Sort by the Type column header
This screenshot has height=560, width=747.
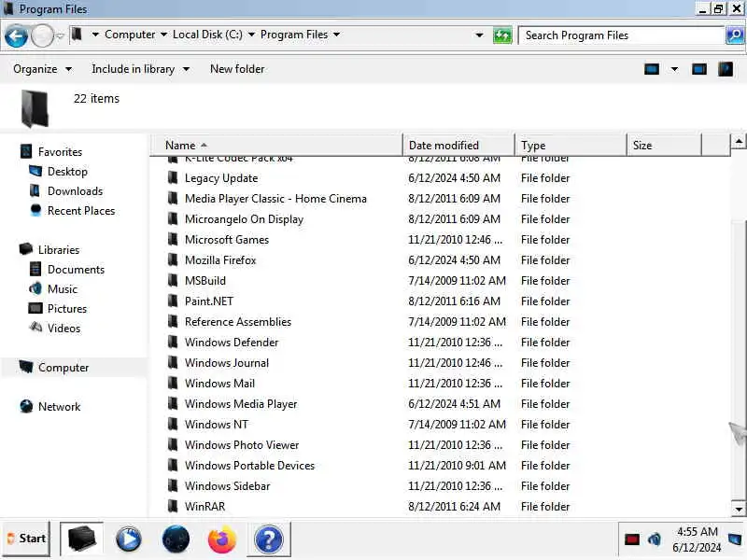click(571, 146)
